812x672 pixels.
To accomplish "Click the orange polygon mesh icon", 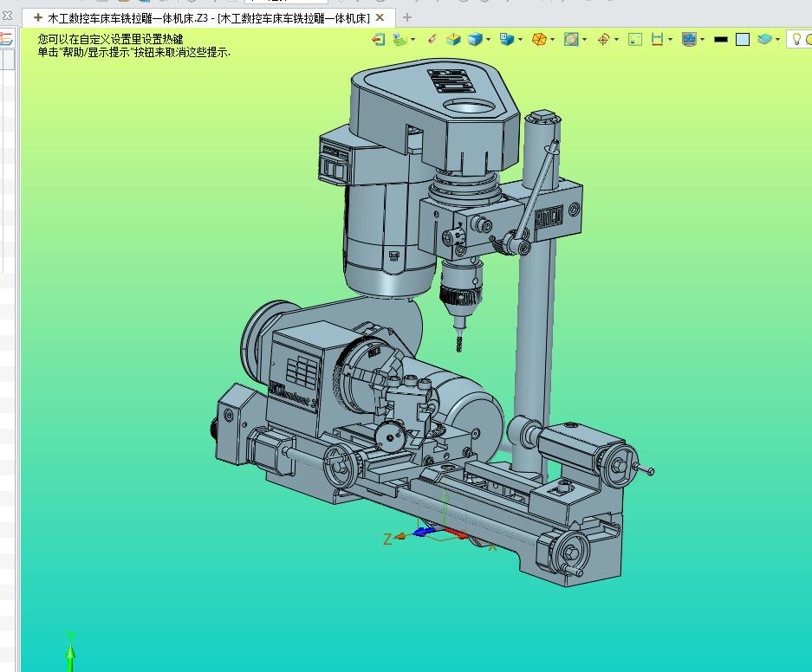I will tap(538, 39).
